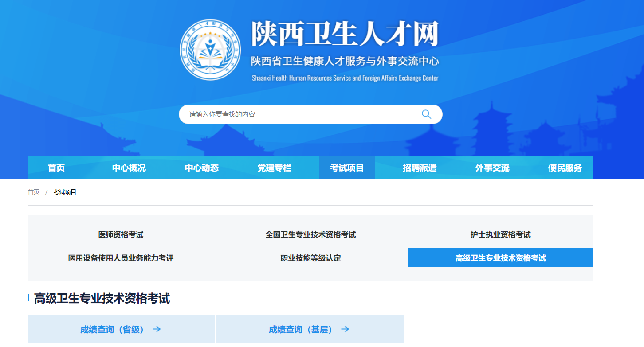Select 党建专栏 in the navigation bar

point(275,168)
